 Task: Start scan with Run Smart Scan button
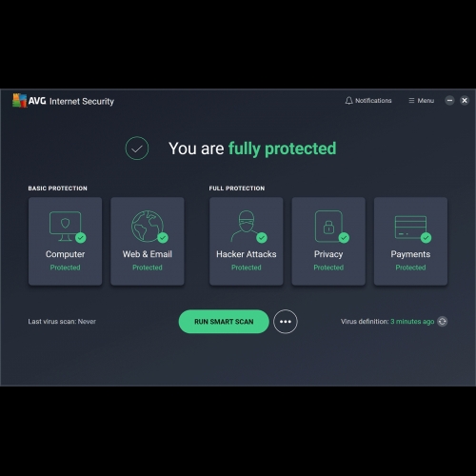(x=224, y=322)
